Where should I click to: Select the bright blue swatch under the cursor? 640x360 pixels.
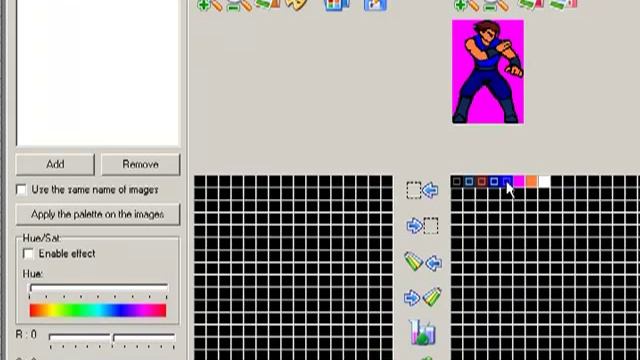pos(507,182)
